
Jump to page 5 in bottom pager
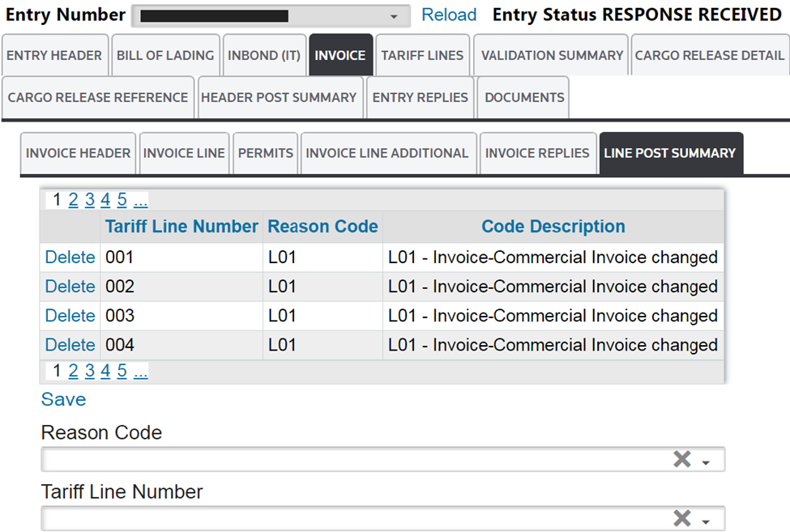coord(122,372)
